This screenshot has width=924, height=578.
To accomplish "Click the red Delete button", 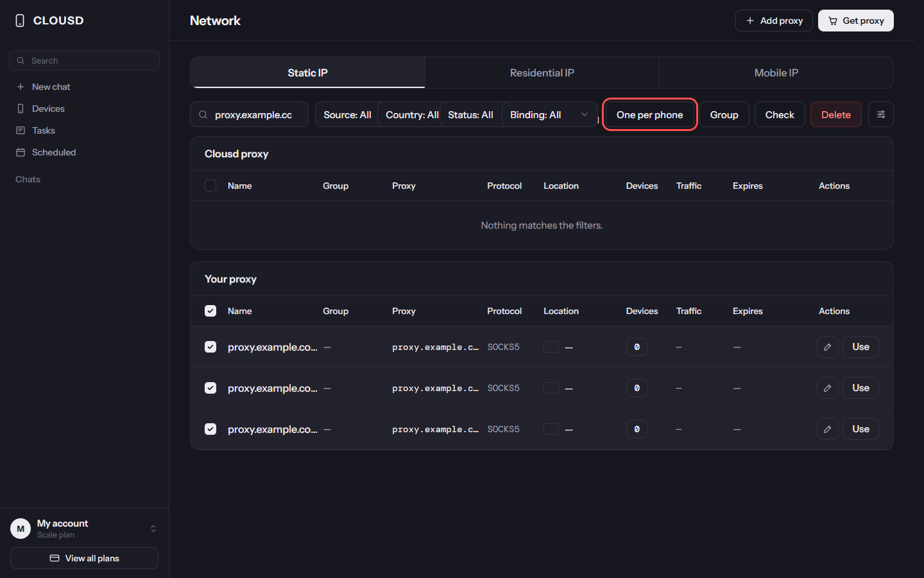I will coord(835,114).
